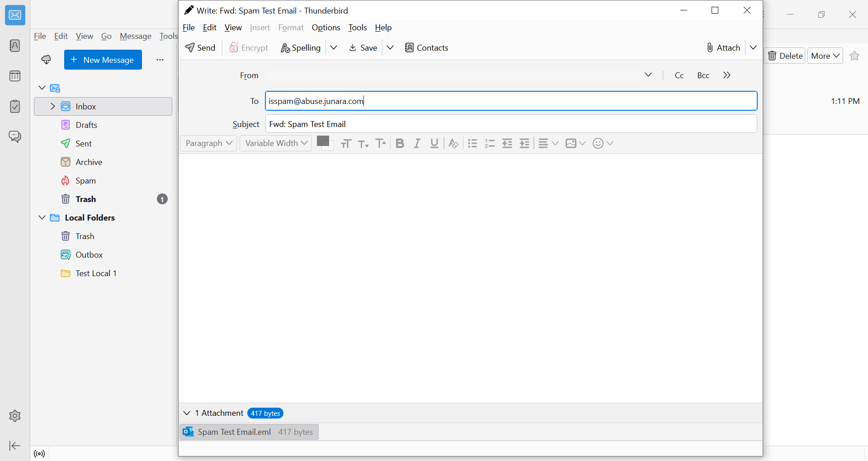Open the From identity dropdown
This screenshot has width=868, height=461.
tap(648, 75)
